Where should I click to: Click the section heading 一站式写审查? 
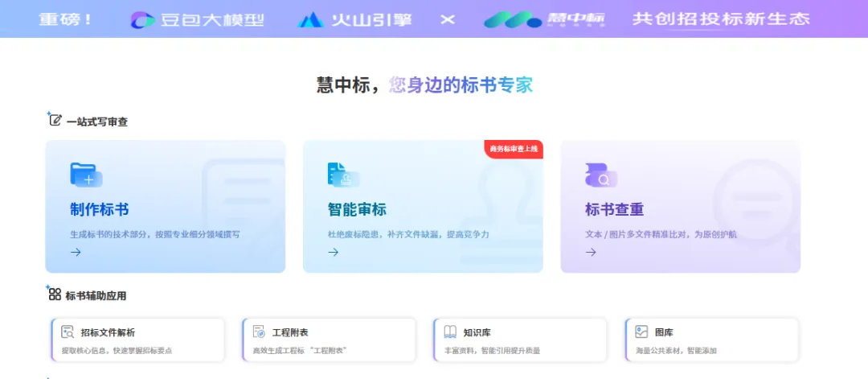point(97,122)
